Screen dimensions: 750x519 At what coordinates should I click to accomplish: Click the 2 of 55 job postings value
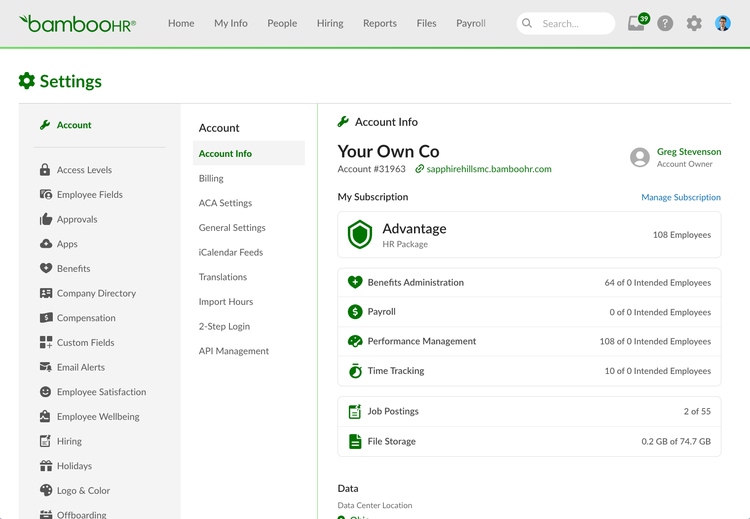pyautogui.click(x=697, y=411)
